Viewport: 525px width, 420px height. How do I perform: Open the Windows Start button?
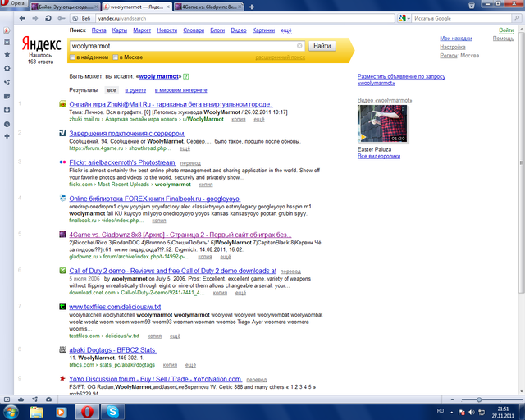(11, 412)
